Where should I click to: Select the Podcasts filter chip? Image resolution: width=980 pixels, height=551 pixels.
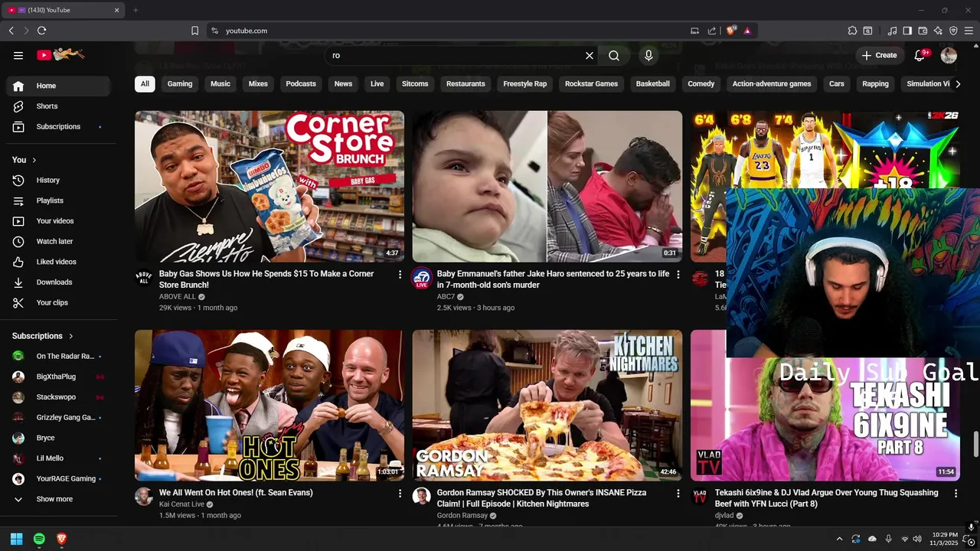click(x=301, y=84)
